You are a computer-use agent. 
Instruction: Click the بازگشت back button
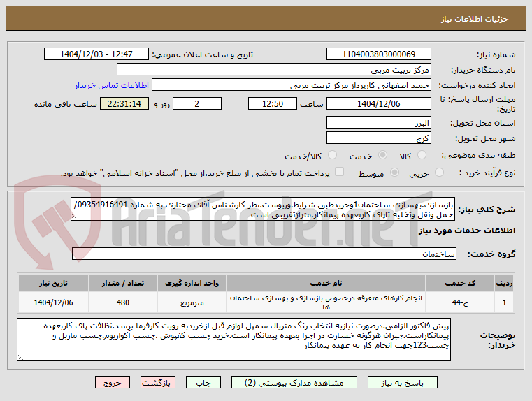point(158,382)
